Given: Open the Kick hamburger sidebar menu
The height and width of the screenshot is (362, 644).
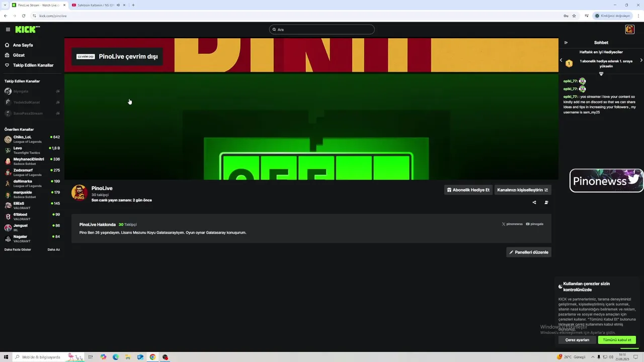Looking at the screenshot, I should point(8,30).
